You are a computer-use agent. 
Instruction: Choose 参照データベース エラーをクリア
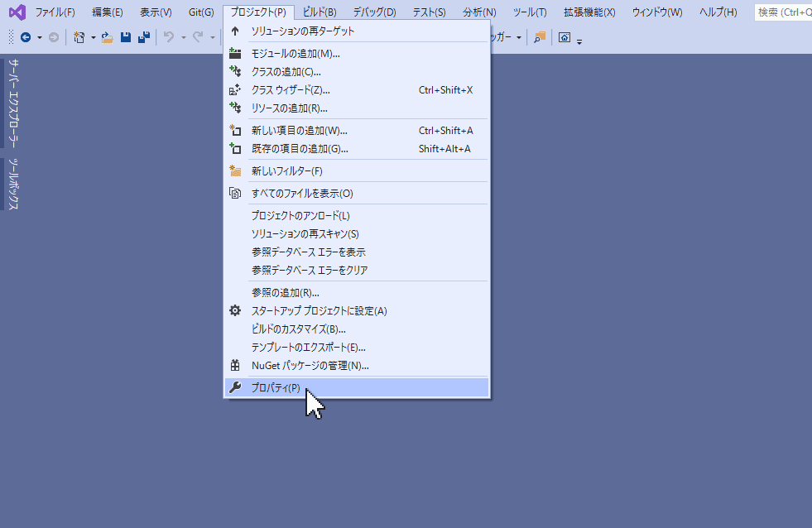click(x=357, y=271)
